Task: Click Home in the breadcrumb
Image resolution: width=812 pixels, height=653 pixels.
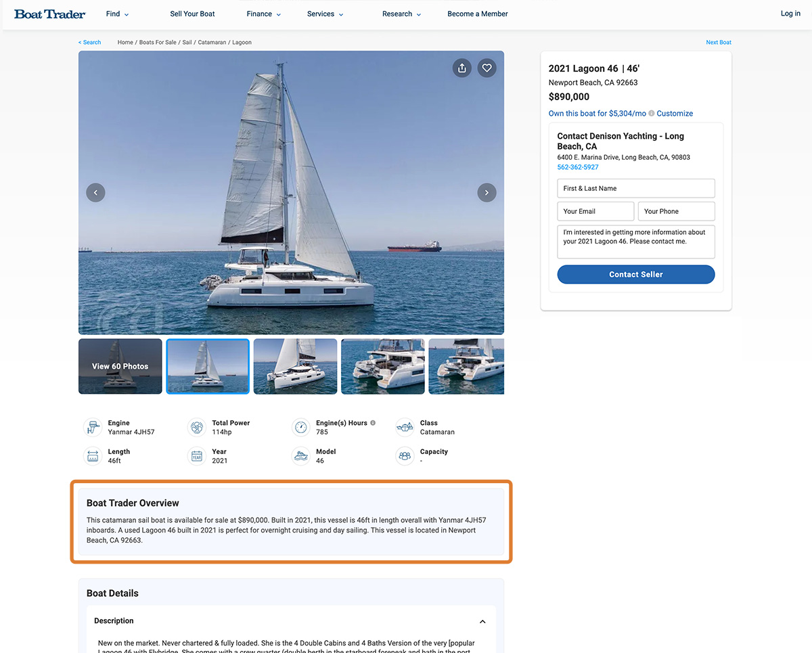Action: pyautogui.click(x=125, y=43)
